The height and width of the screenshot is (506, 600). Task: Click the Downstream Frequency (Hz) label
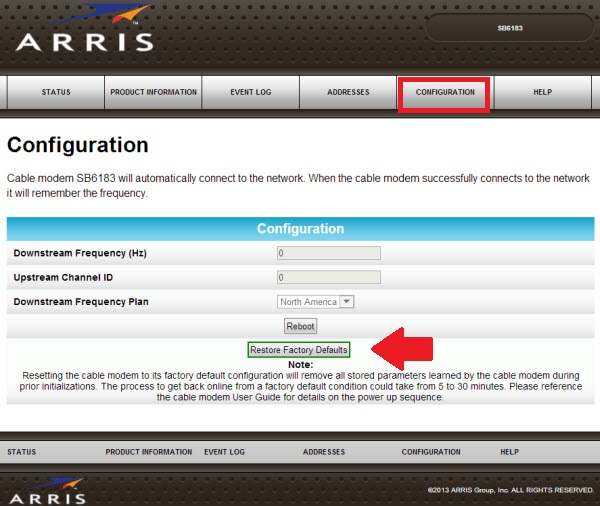(x=80, y=253)
